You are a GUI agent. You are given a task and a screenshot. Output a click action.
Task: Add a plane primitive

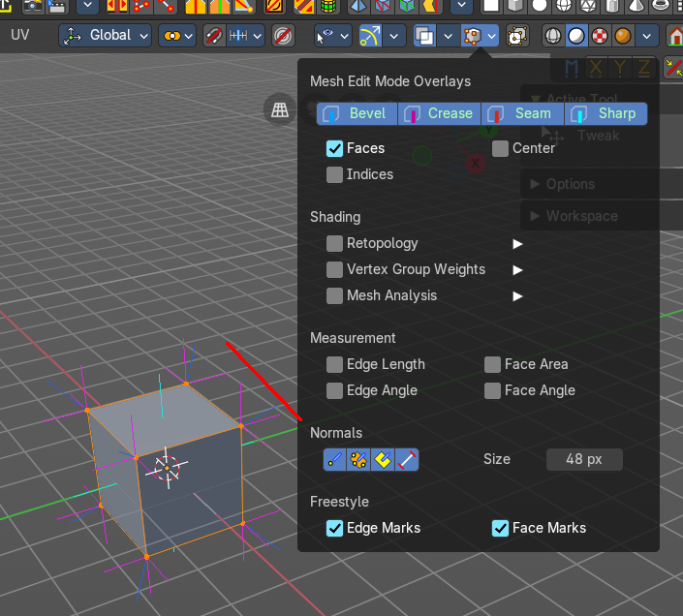[490, 5]
